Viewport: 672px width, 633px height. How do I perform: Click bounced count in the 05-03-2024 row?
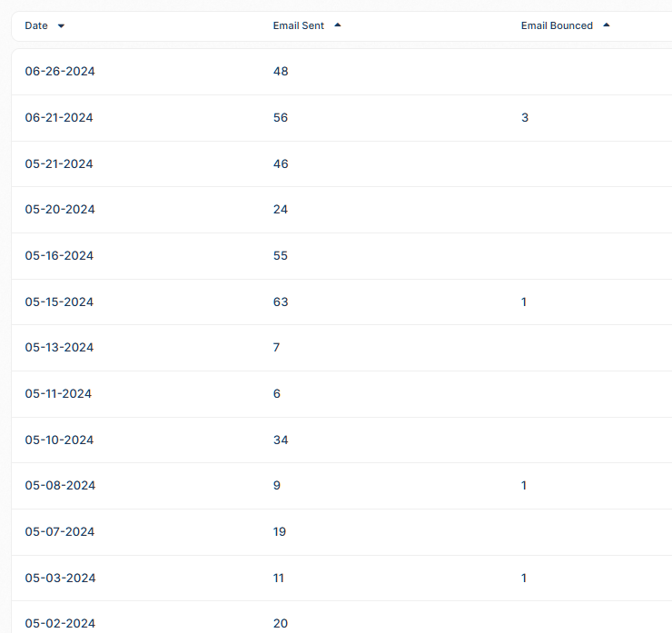click(x=524, y=579)
